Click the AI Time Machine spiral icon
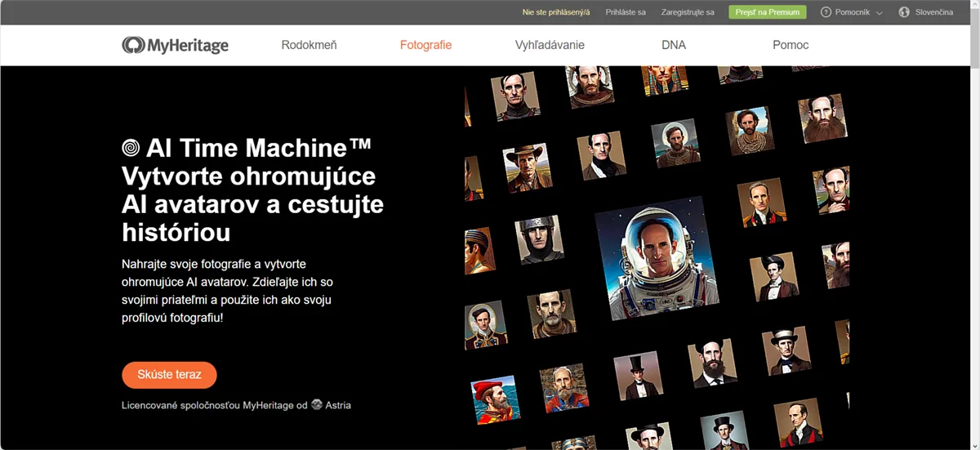The width and height of the screenshot is (980, 450). point(131,148)
